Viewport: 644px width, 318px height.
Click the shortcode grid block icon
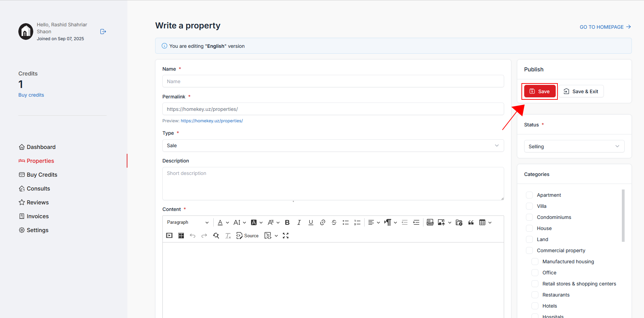tap(181, 236)
